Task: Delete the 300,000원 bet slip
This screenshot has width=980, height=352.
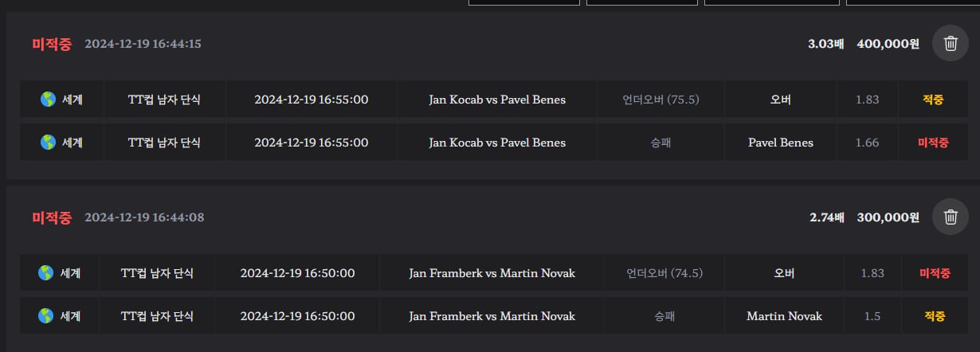Action: click(x=951, y=217)
